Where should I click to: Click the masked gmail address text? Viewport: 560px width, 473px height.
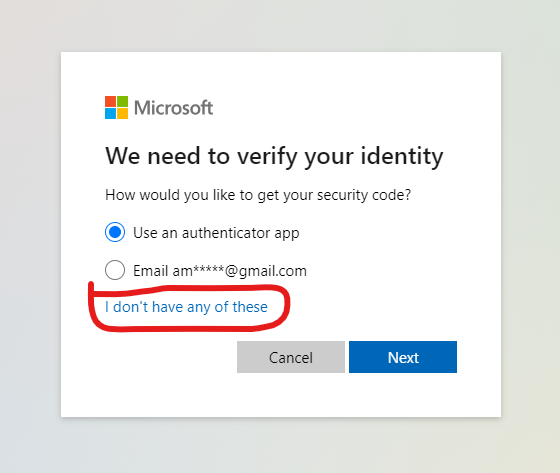tap(240, 271)
